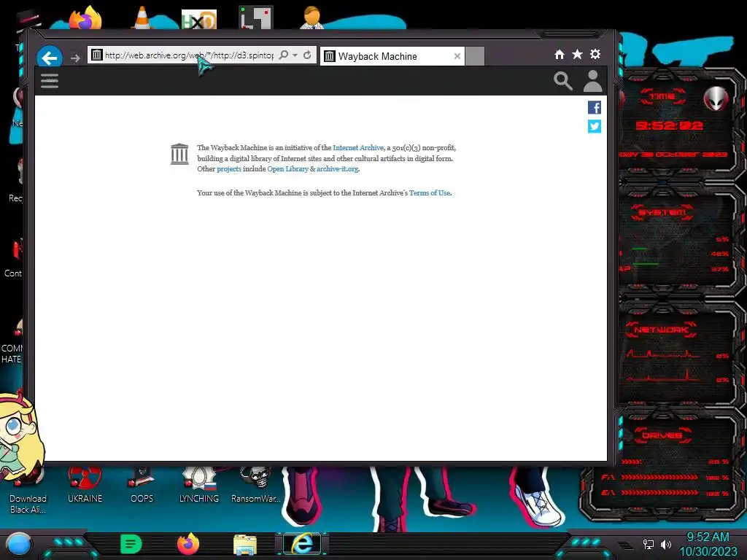747x560 pixels.
Task: Click the forward navigation arrow
Action: click(x=75, y=58)
